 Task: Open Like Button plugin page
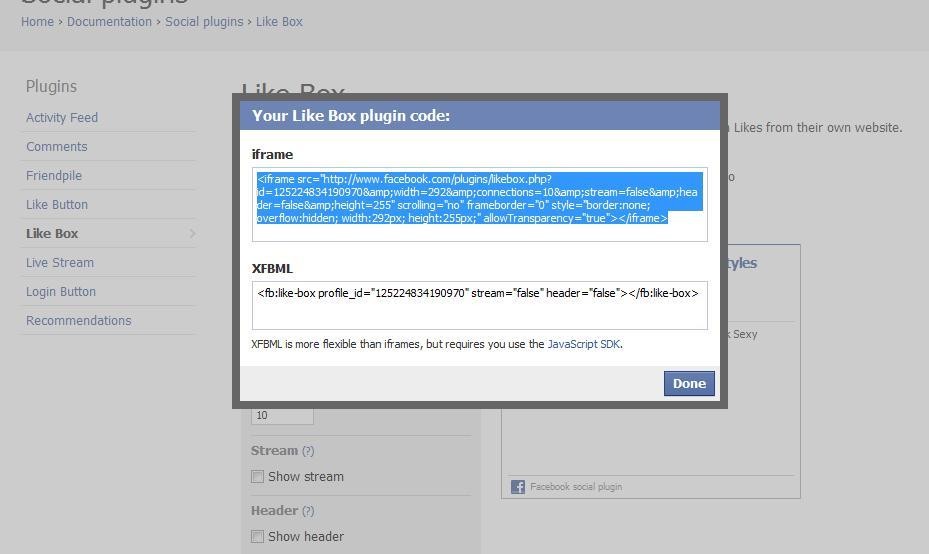[x=57, y=205]
